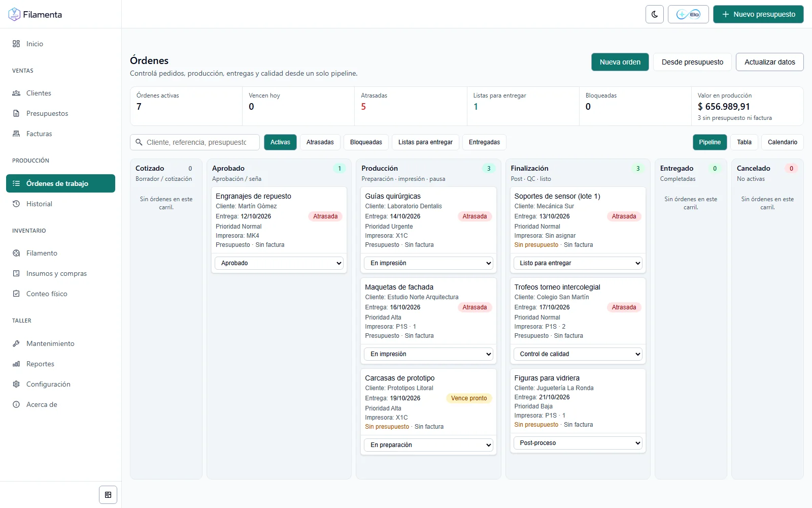
Task: Click the Inicio dashboard icon
Action: 16,44
